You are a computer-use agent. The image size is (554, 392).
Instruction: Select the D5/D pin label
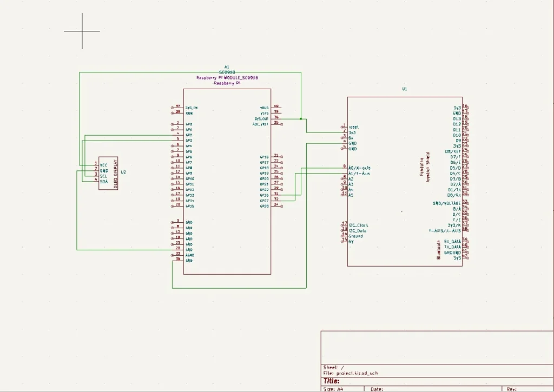pyautogui.click(x=456, y=168)
